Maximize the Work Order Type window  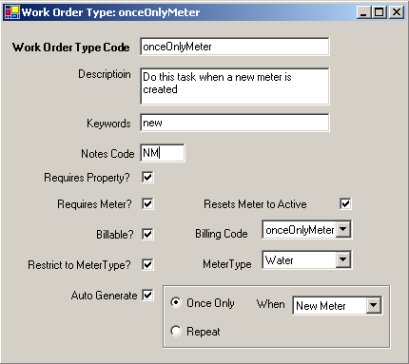379,13
